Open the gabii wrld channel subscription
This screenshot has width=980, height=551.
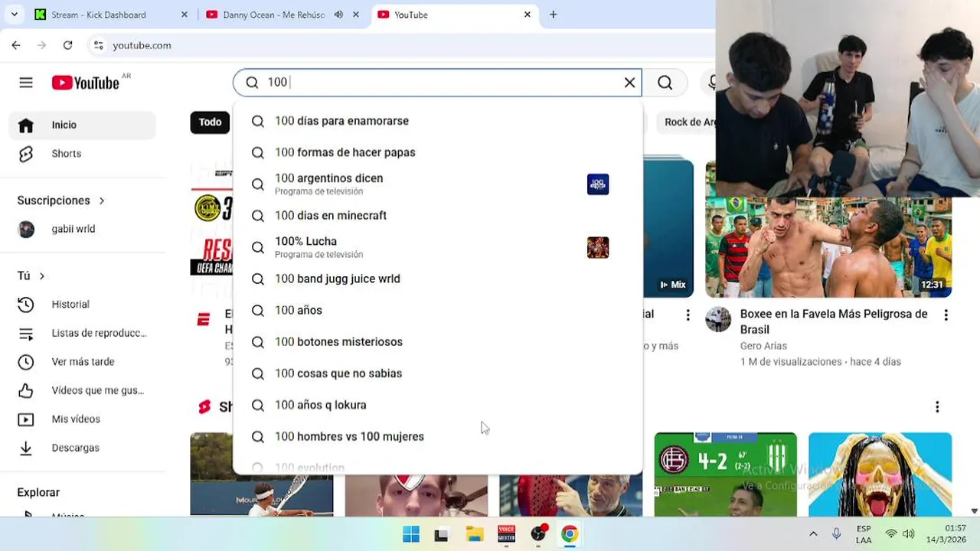(x=83, y=229)
